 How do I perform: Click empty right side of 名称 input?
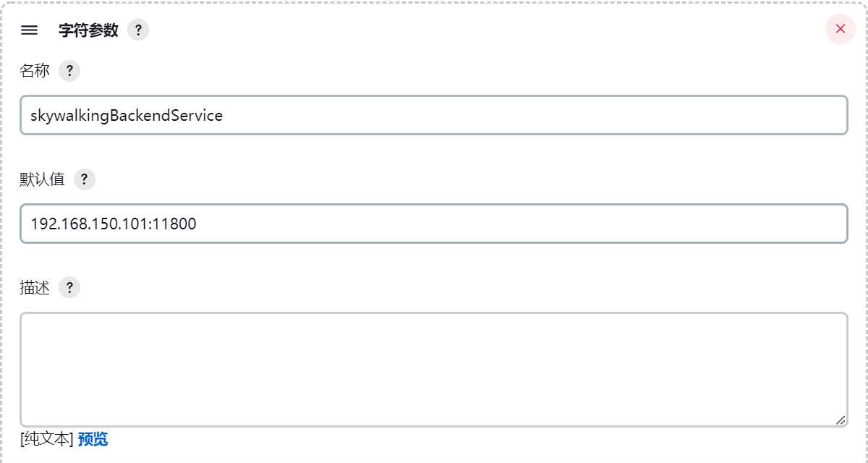click(x=535, y=115)
